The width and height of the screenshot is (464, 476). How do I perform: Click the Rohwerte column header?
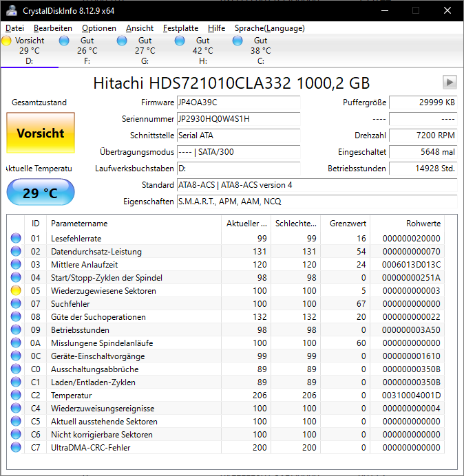[x=407, y=224]
